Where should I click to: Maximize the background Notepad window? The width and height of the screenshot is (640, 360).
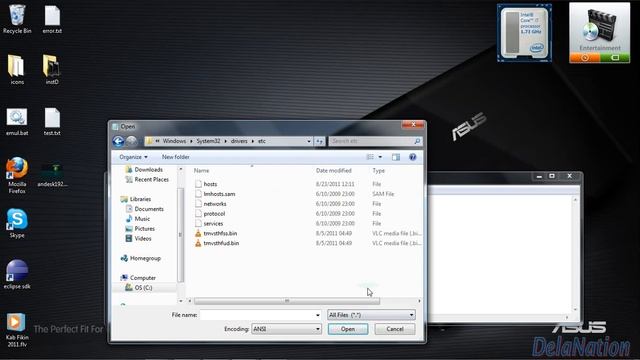point(552,176)
